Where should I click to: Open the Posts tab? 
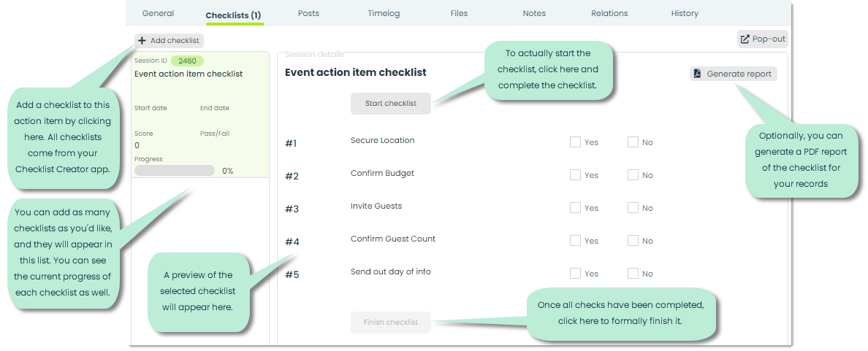click(x=308, y=13)
